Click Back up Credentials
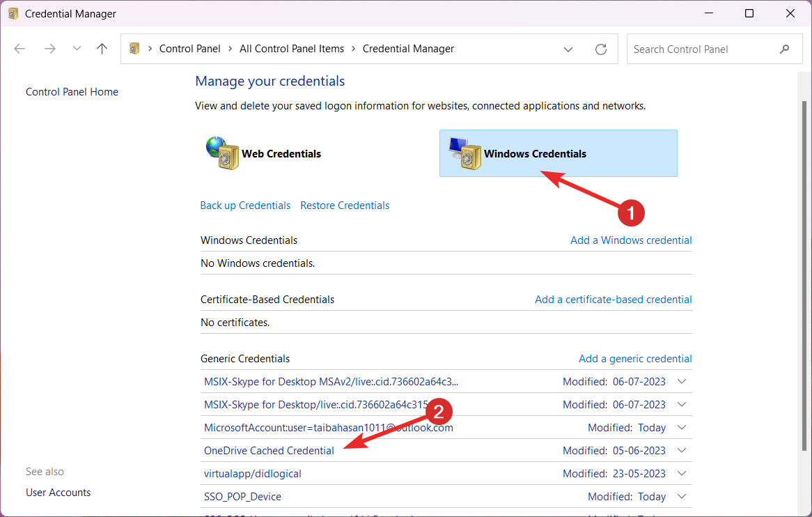812x517 pixels. (x=245, y=205)
